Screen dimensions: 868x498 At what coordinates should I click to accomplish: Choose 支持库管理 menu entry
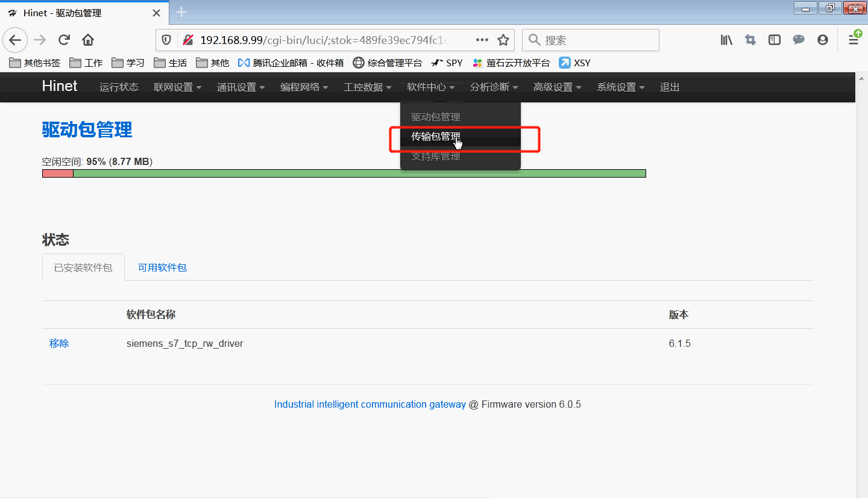[x=436, y=157]
